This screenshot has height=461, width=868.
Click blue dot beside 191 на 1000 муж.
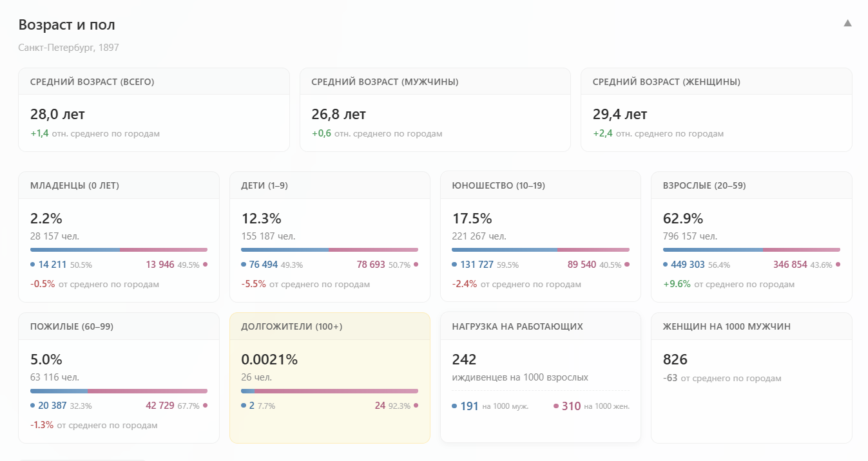[x=454, y=406]
